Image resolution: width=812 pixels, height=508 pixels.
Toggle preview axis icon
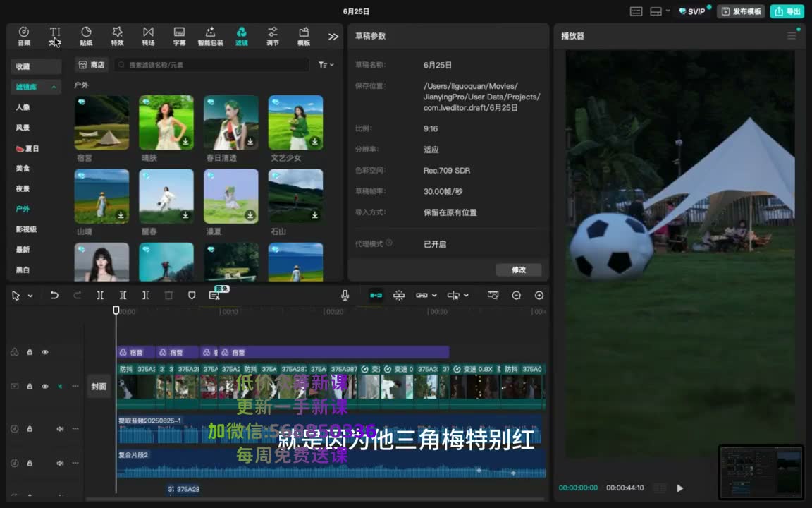pos(453,295)
